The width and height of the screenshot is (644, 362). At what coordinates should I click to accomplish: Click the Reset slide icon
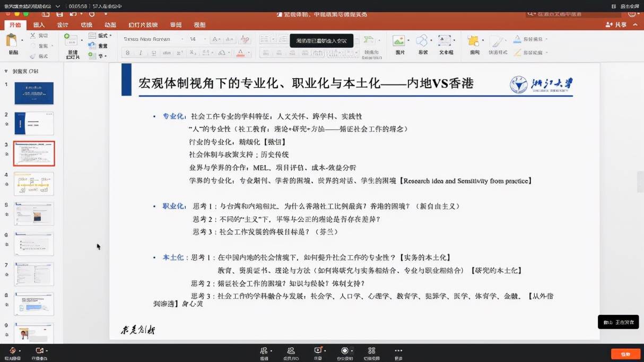pos(92,46)
